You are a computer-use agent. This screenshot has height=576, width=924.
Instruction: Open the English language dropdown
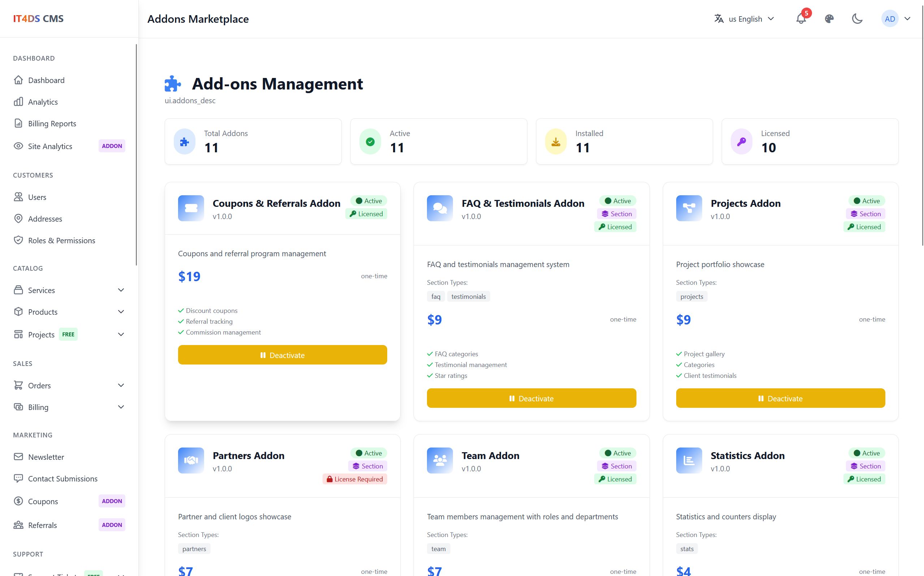click(x=744, y=19)
